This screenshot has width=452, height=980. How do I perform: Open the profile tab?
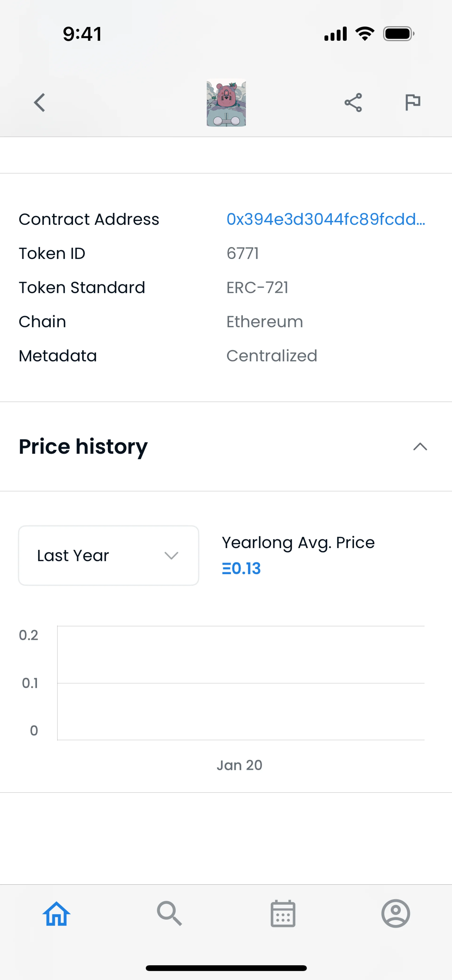tap(396, 913)
